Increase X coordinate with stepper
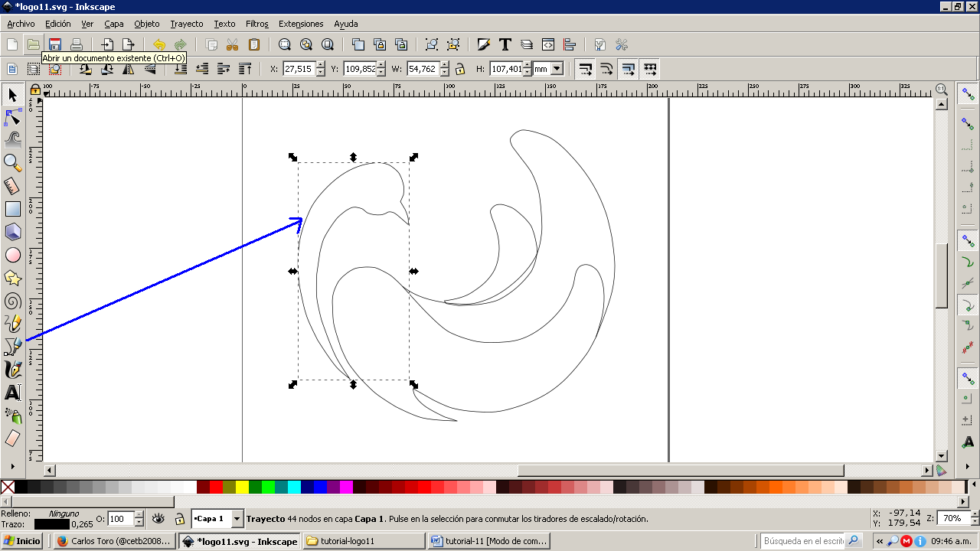The image size is (980, 551). click(x=320, y=65)
